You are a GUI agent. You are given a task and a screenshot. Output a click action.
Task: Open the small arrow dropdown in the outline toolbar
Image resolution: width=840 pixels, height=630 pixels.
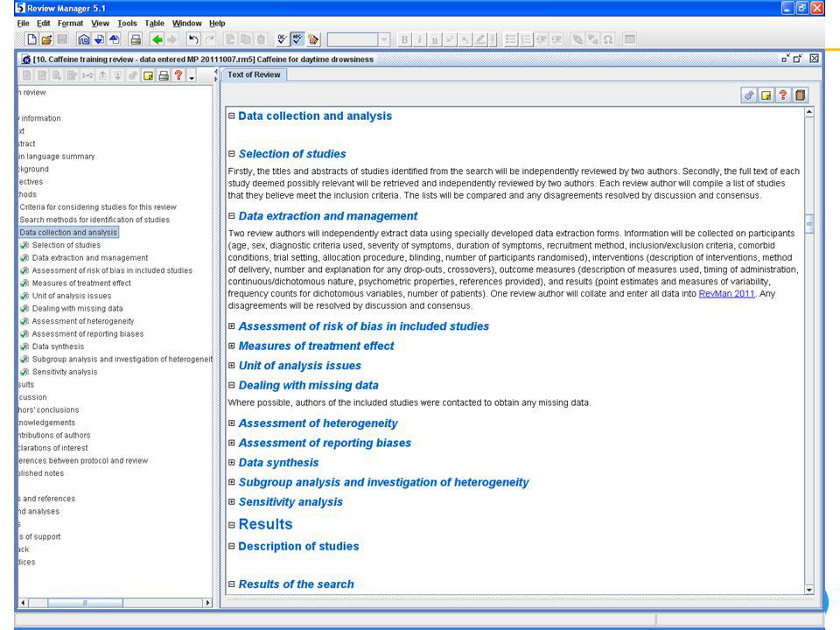192,77
